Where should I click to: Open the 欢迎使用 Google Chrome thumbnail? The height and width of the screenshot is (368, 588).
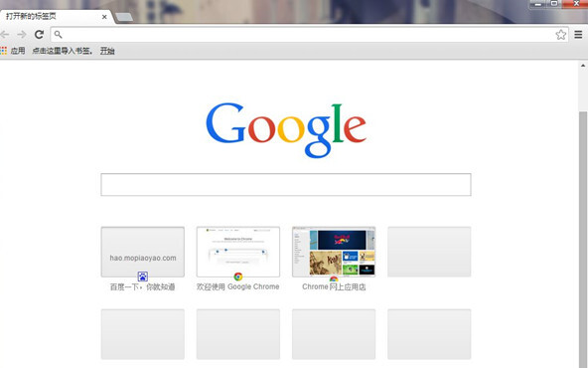[238, 252]
